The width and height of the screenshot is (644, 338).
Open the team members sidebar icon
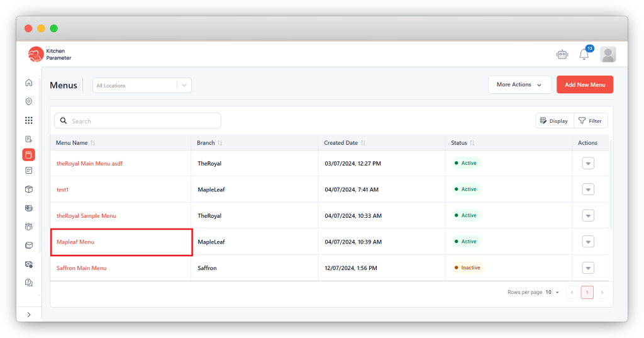tap(29, 227)
